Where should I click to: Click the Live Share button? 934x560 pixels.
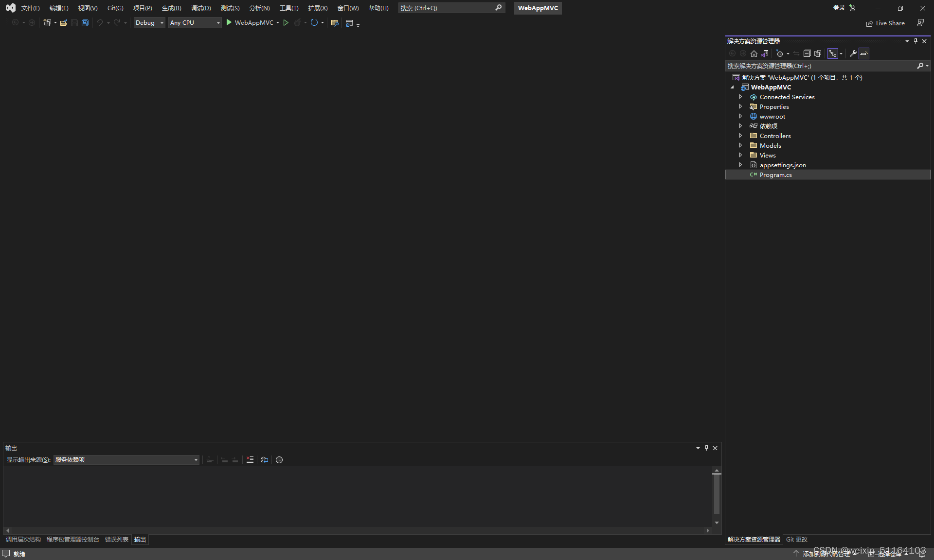885,23
